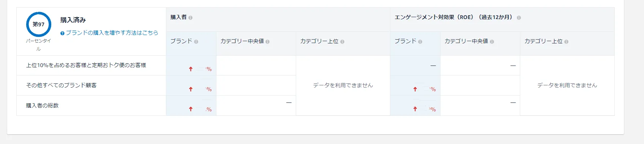Screen dimensions: 644x144
Task: Click info icon next to カテゴリー中央値 under 購入者
Action: 267,42
